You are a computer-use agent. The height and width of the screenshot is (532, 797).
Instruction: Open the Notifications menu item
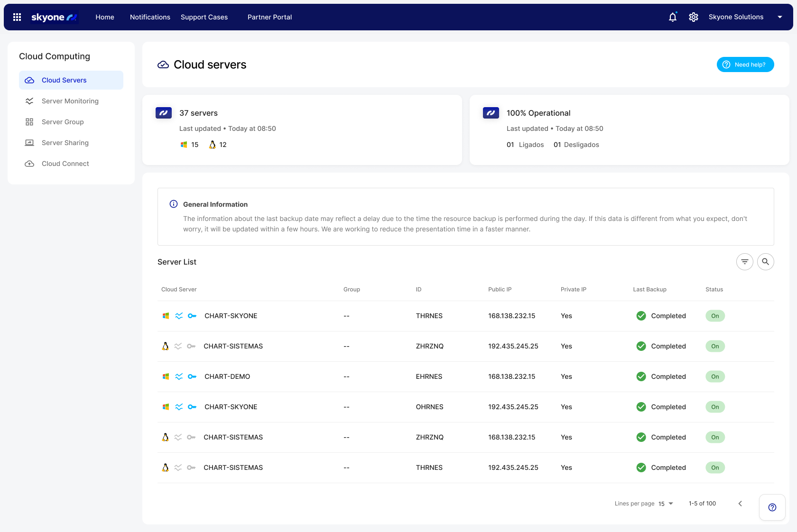tap(150, 17)
